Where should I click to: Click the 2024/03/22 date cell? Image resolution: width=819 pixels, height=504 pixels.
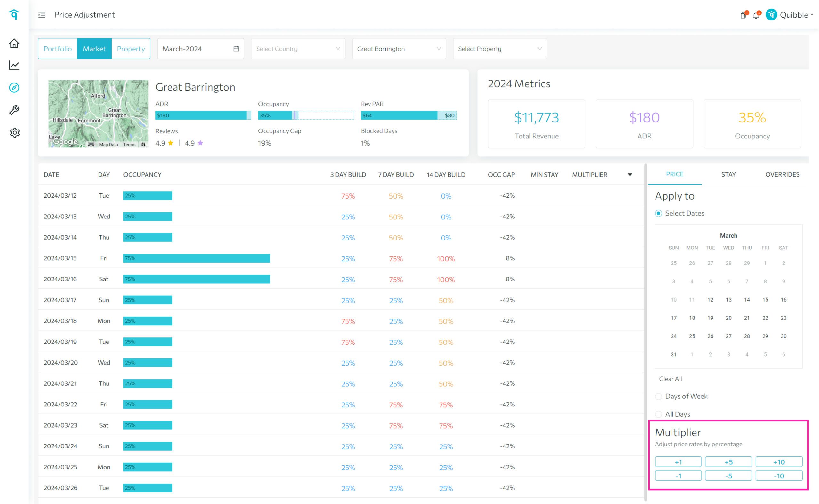tap(60, 404)
